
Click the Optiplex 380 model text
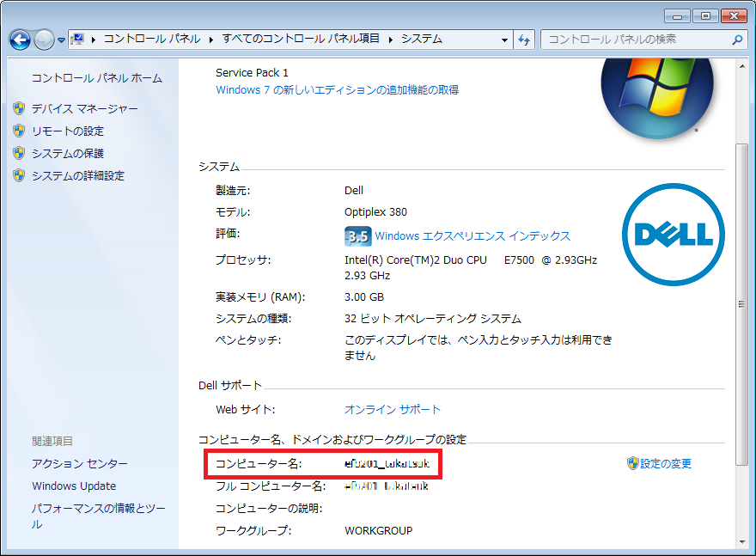click(375, 211)
